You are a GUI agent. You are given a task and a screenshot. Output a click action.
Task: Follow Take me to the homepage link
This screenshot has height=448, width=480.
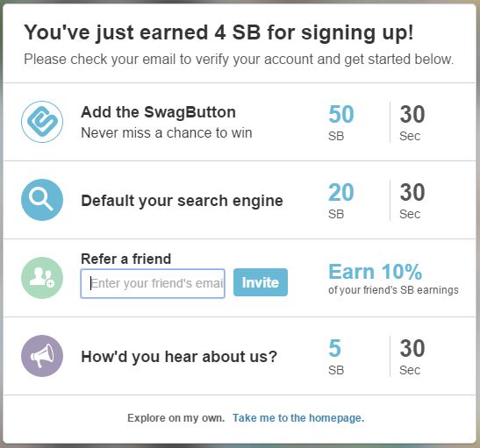(298, 417)
